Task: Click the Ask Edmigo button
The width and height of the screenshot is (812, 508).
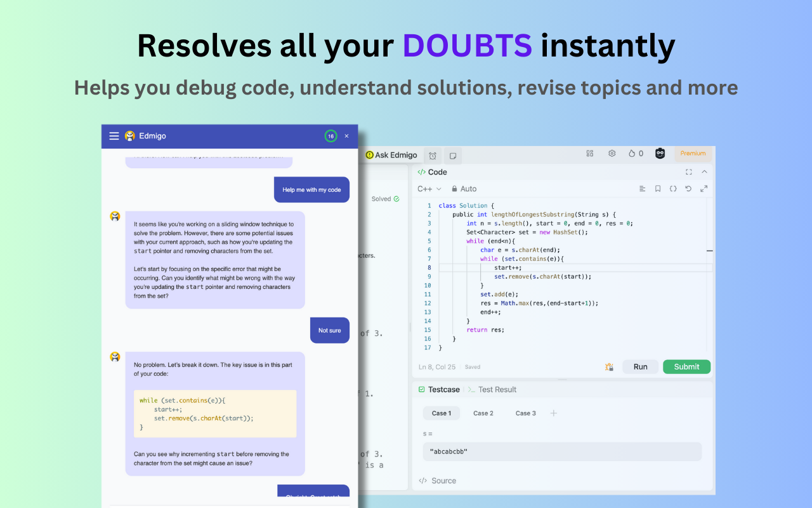Action: tap(391, 155)
